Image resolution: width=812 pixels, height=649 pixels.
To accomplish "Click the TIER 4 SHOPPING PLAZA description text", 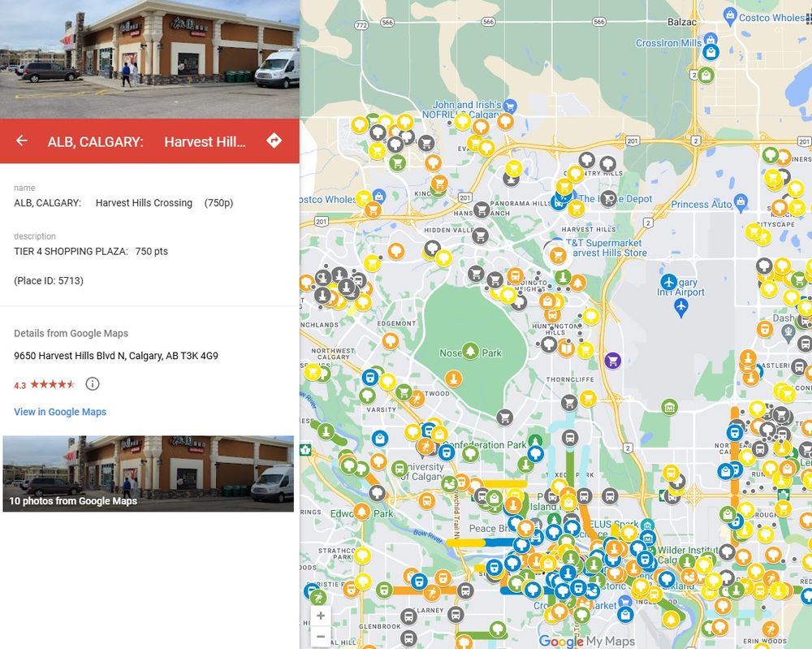I will click(x=91, y=251).
